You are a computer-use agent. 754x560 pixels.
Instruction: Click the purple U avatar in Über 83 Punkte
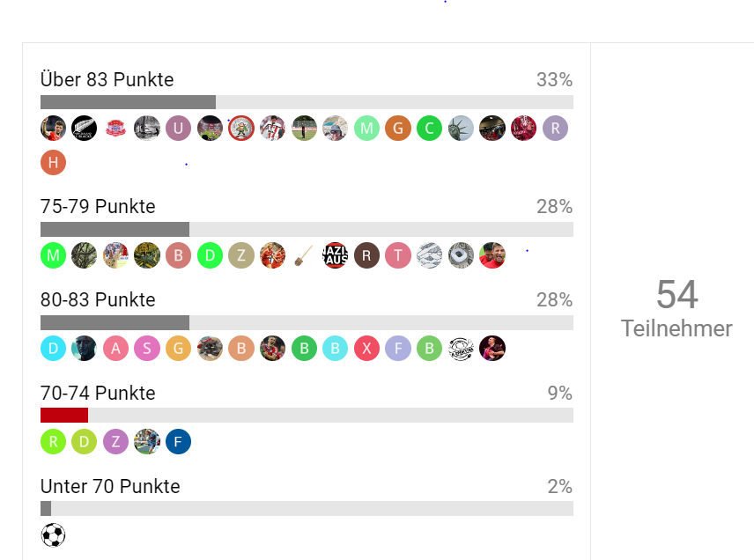click(x=179, y=129)
